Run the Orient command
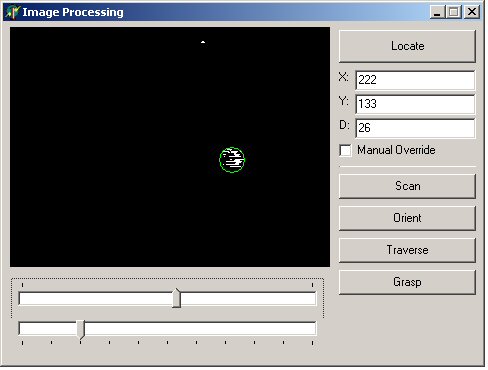488x370 pixels. 407,218
